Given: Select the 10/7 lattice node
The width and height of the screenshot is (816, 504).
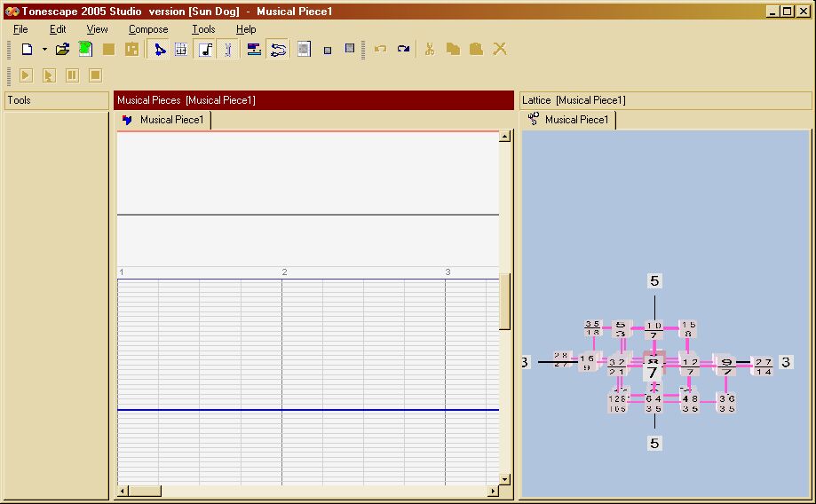Looking at the screenshot, I should click(654, 330).
